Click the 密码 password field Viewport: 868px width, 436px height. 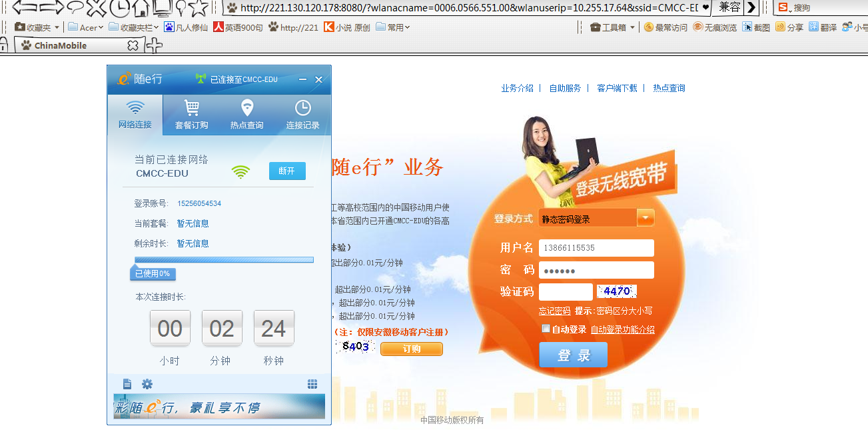596,270
